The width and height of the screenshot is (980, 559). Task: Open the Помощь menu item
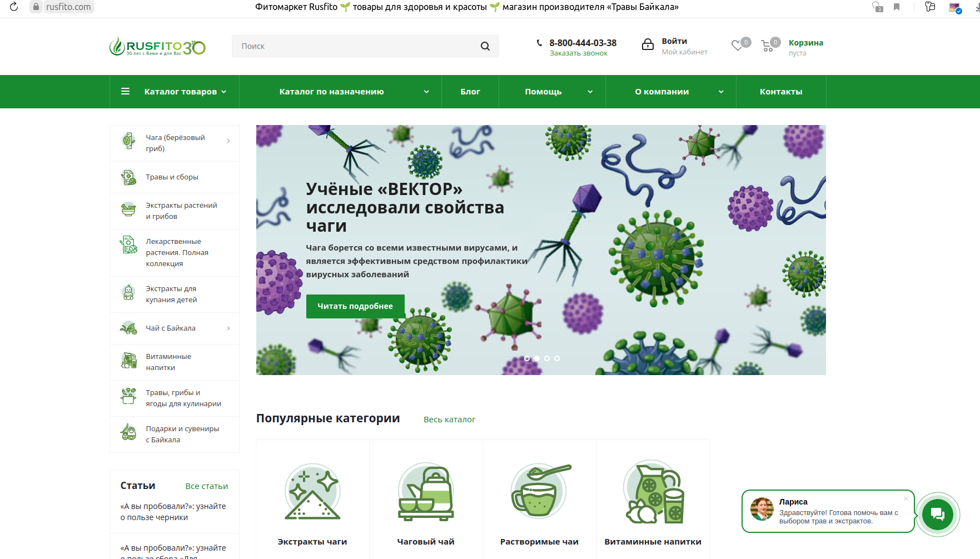click(543, 92)
